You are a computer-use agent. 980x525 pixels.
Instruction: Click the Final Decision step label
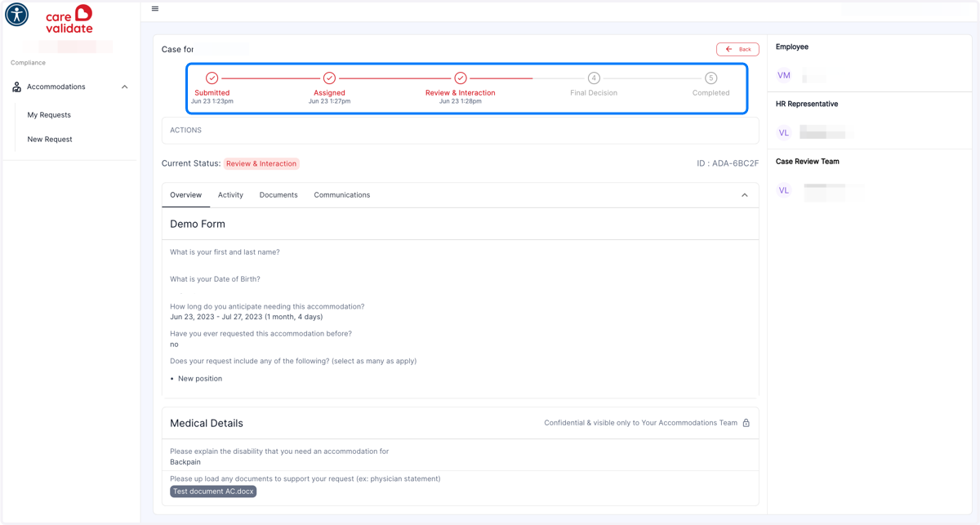(594, 93)
